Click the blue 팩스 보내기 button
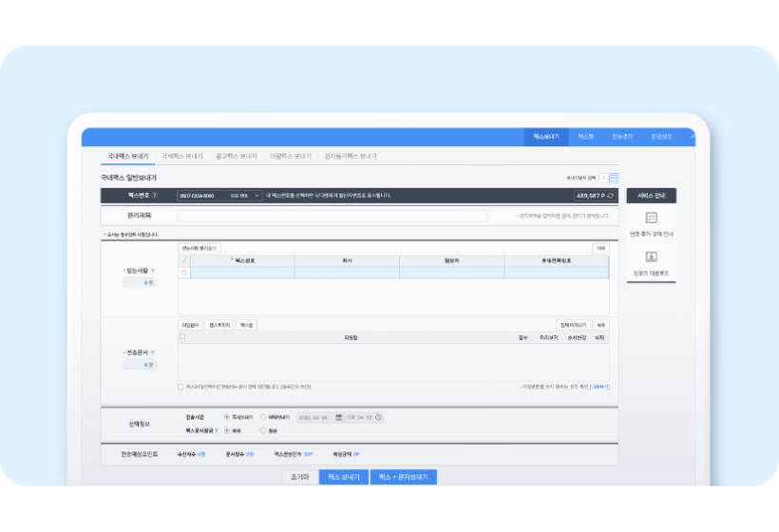This screenshot has height=532, width=779. tap(342, 477)
